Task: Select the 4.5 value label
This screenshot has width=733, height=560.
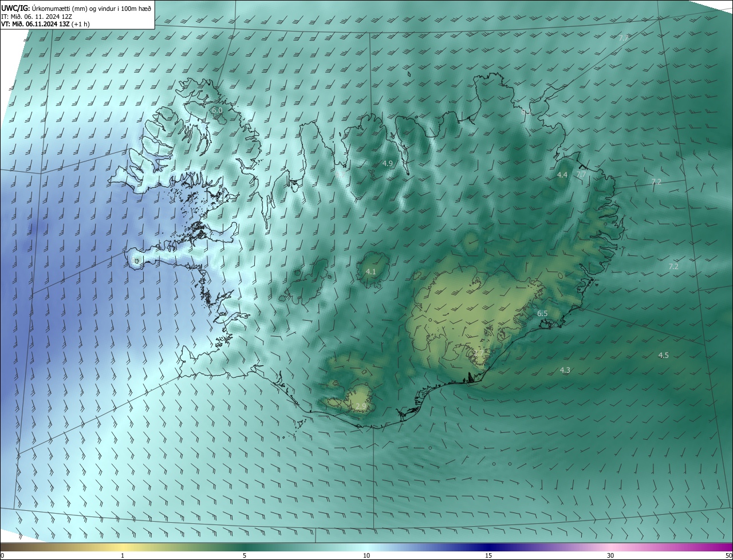Action: (663, 356)
